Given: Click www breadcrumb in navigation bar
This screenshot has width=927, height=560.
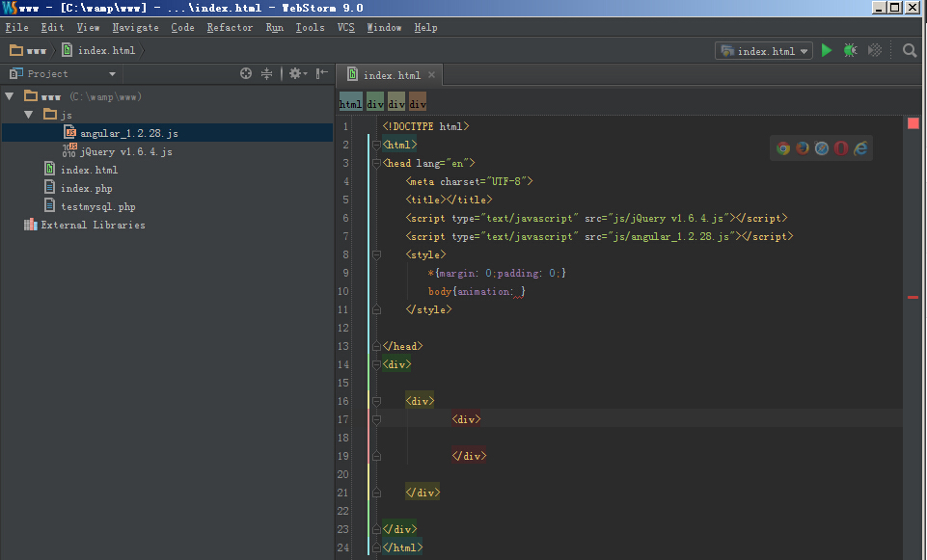Looking at the screenshot, I should coord(28,50).
